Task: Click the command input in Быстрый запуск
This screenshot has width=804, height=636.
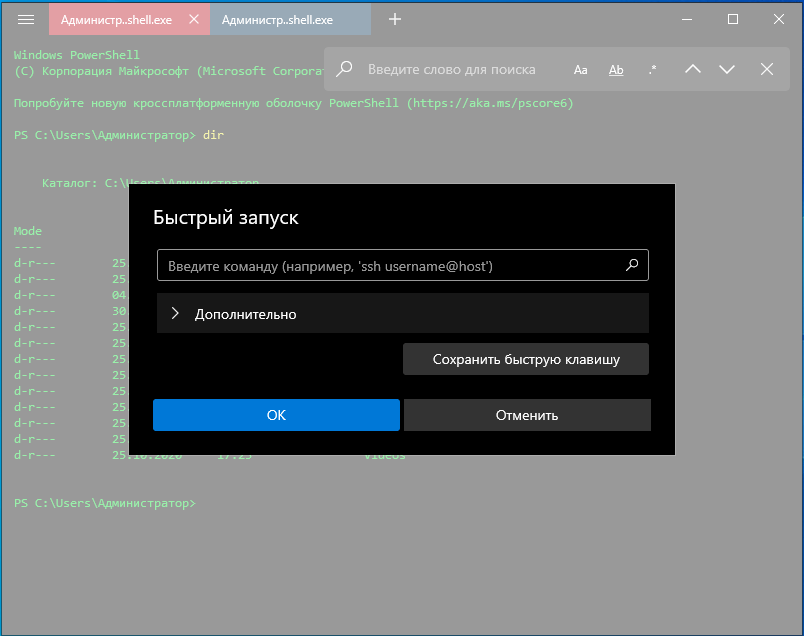Action: [x=390, y=266]
